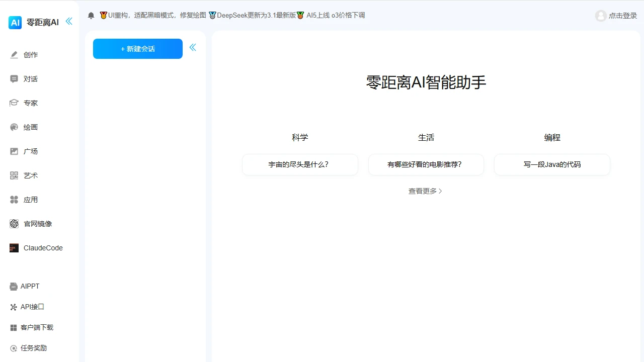Select the 宇宙的尽头是什么 suggestion card
Viewport: 644px width, 362px height.
tap(299, 164)
